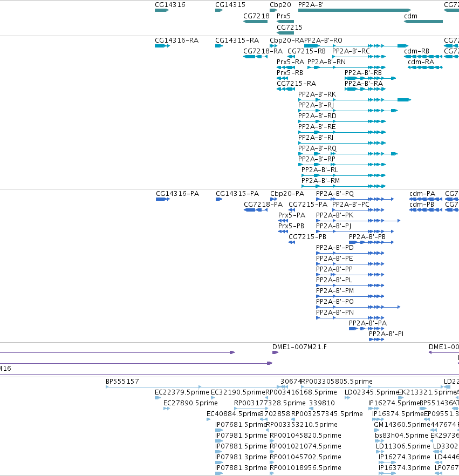Open the cdm-PA protein label
This screenshot has height=476, width=459.
click(x=422, y=194)
